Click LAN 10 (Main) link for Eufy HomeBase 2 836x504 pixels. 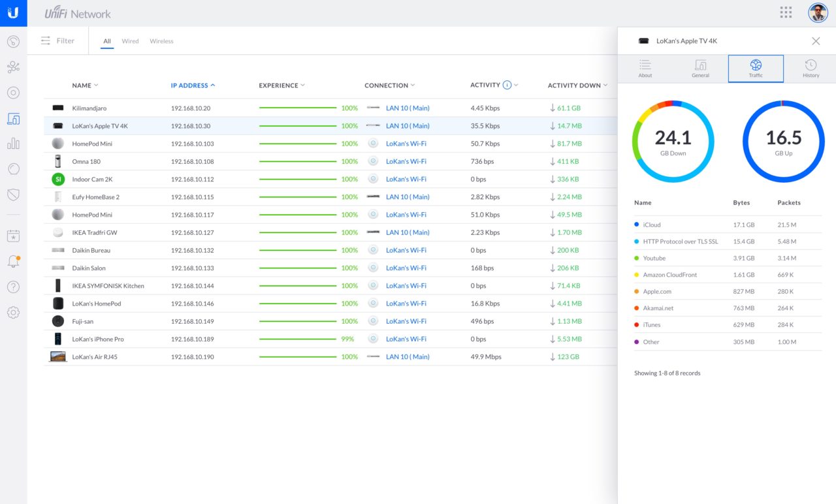408,197
